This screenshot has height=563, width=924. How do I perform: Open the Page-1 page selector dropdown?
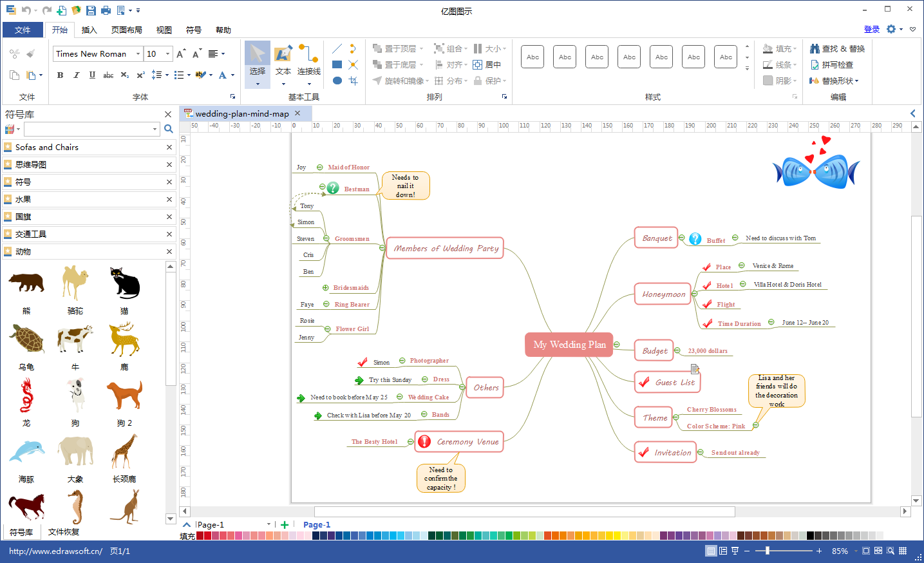(269, 524)
